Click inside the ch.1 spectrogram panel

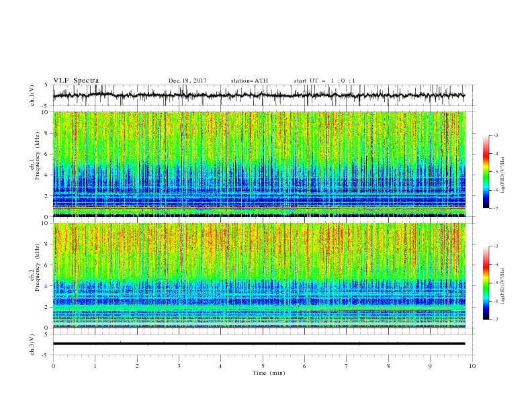[259, 164]
